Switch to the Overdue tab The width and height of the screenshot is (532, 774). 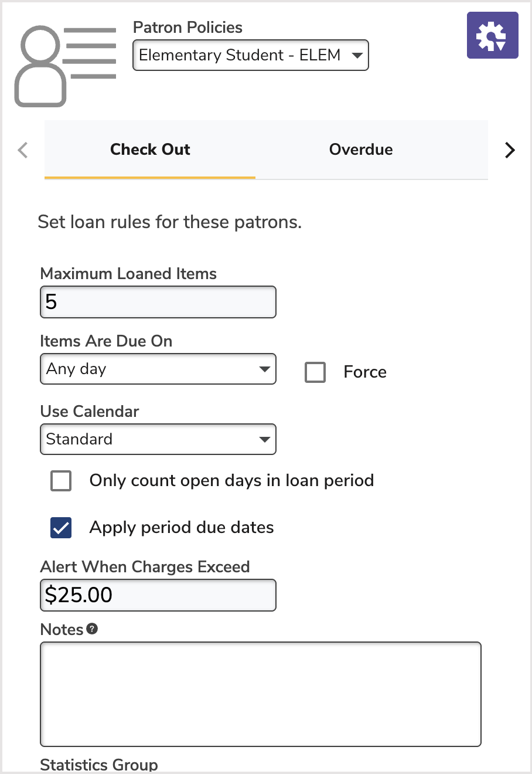point(361,150)
